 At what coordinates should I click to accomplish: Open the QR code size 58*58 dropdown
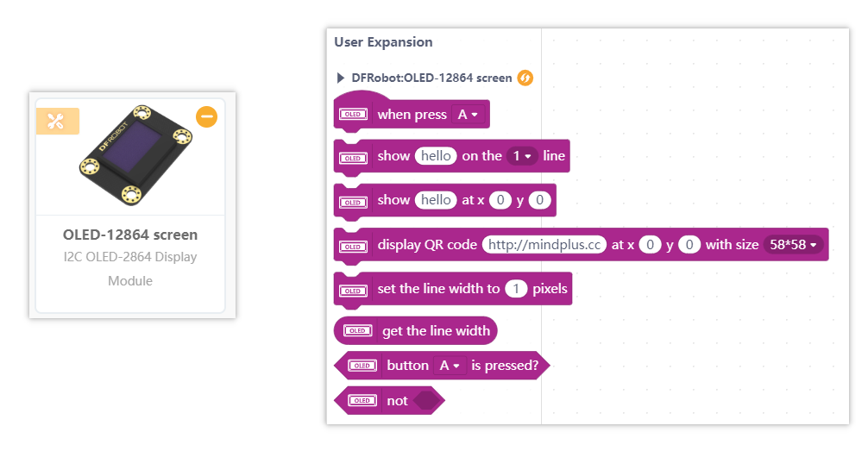click(791, 245)
